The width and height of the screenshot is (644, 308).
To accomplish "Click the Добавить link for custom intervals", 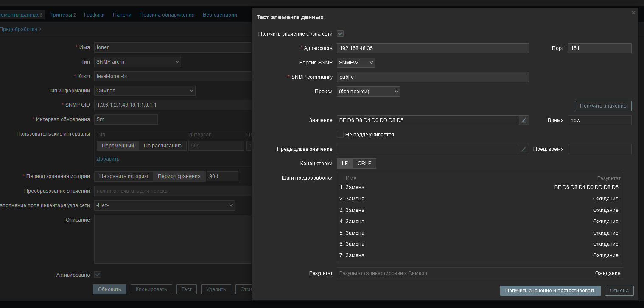I will click(108, 159).
